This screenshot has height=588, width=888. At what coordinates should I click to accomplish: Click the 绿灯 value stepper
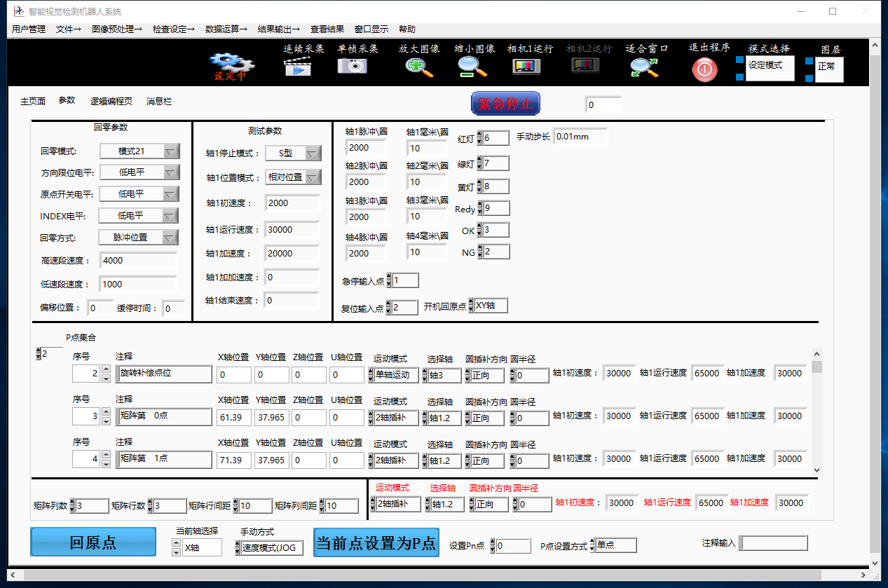479,163
